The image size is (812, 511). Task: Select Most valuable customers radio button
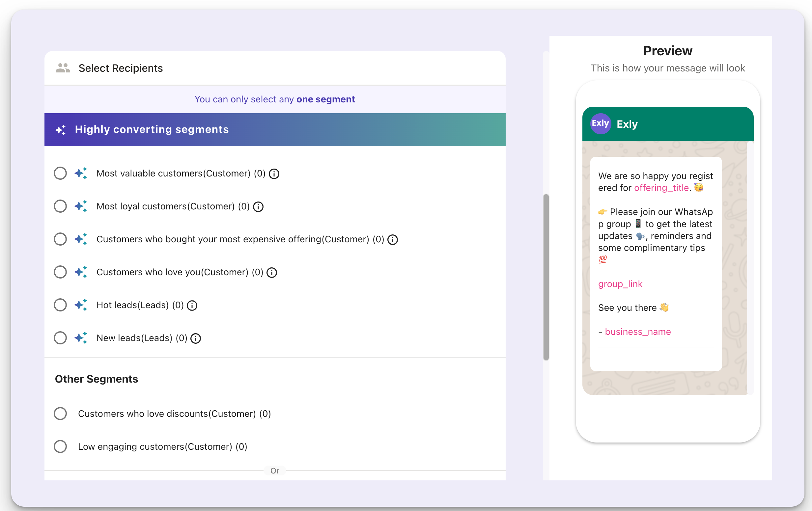[x=60, y=173]
